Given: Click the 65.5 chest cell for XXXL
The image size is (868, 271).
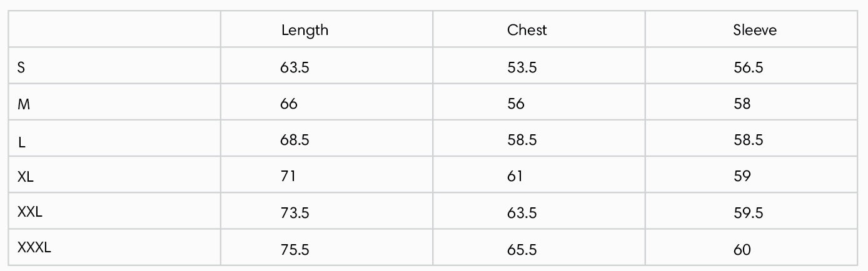Looking at the screenshot, I should (522, 250).
